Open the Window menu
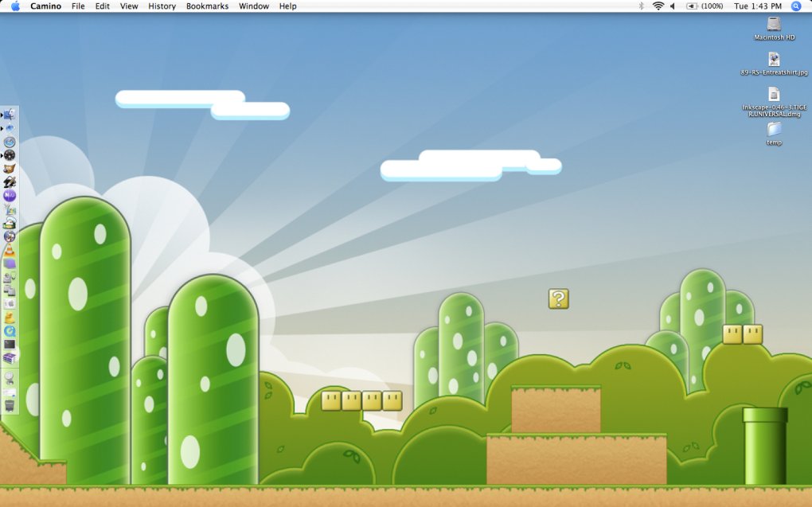 point(254,6)
